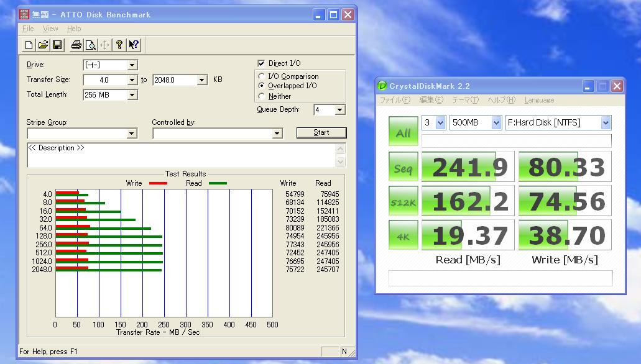Click the Seq test button
This screenshot has height=364, width=641.
pos(404,166)
